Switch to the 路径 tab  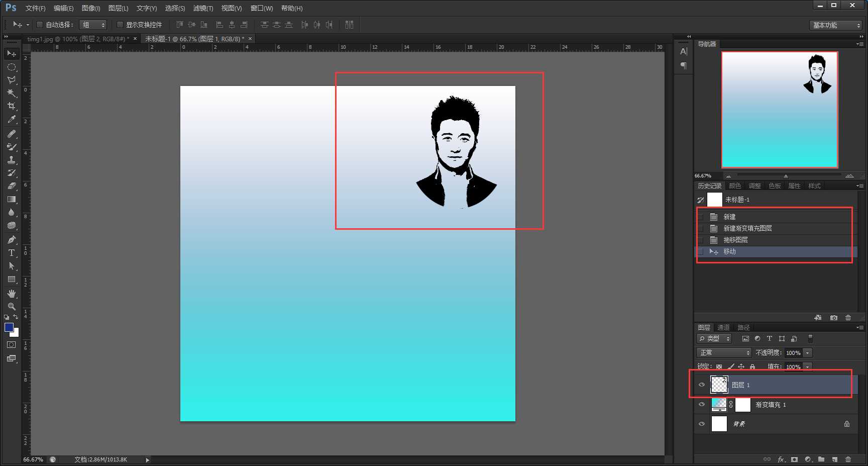coord(743,327)
